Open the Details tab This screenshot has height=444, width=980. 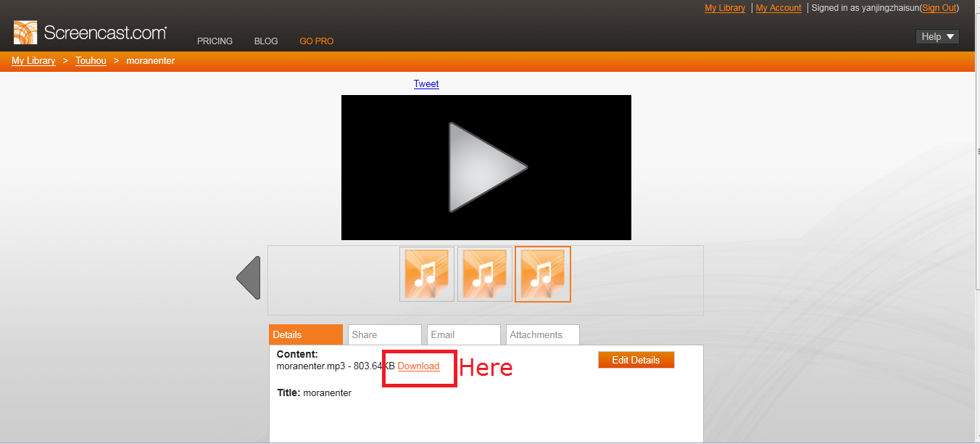pyautogui.click(x=305, y=334)
